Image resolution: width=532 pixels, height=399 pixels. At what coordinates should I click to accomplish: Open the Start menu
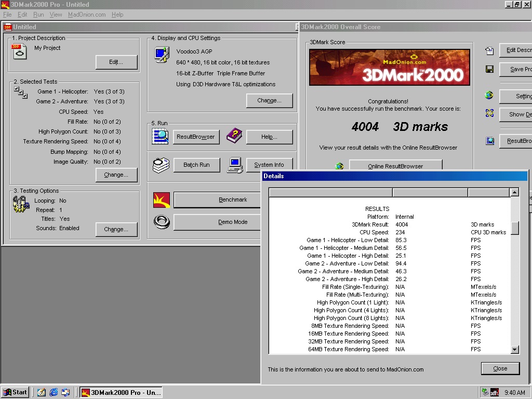(15, 393)
